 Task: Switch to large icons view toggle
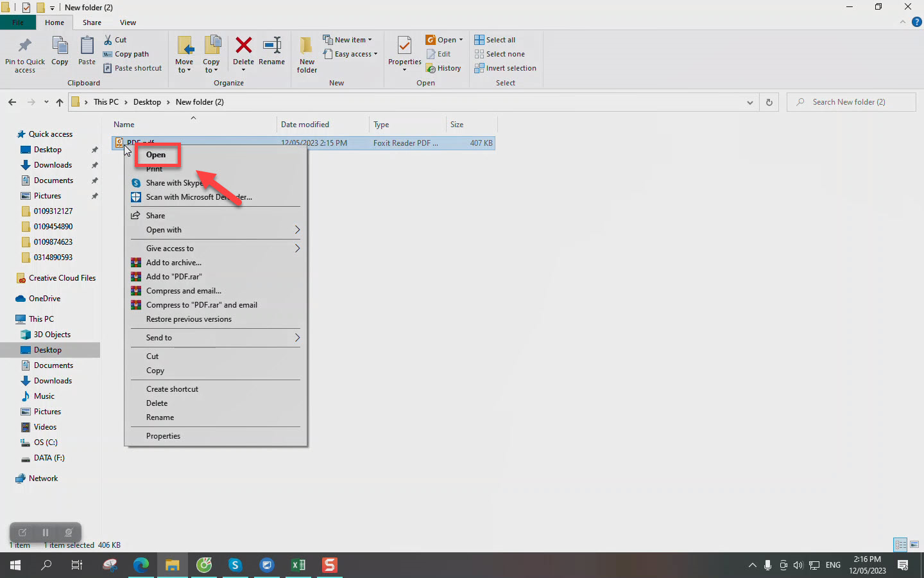coord(914,545)
